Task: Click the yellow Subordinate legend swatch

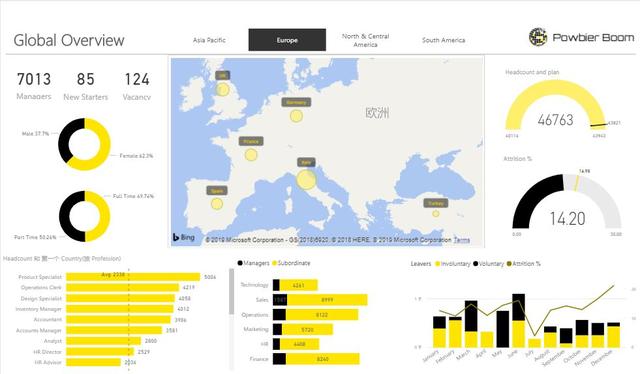Action: (274, 263)
